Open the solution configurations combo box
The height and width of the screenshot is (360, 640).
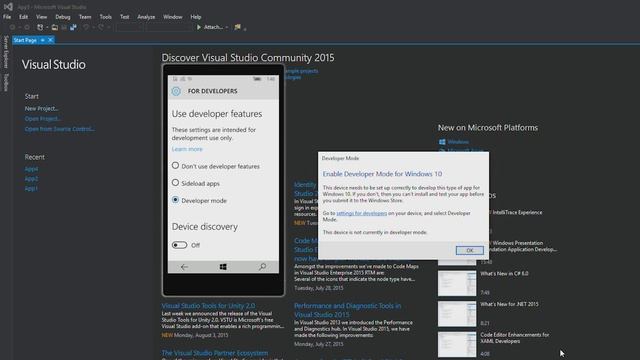[x=129, y=27]
